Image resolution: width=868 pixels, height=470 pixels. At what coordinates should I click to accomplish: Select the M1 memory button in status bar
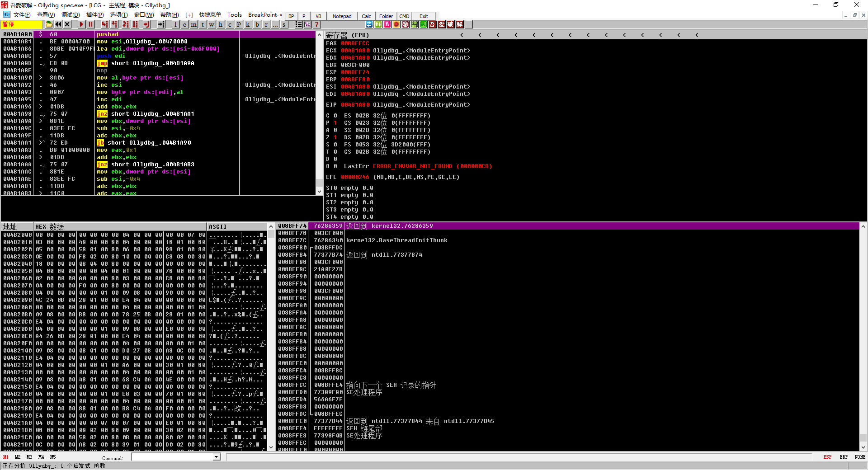click(6, 457)
